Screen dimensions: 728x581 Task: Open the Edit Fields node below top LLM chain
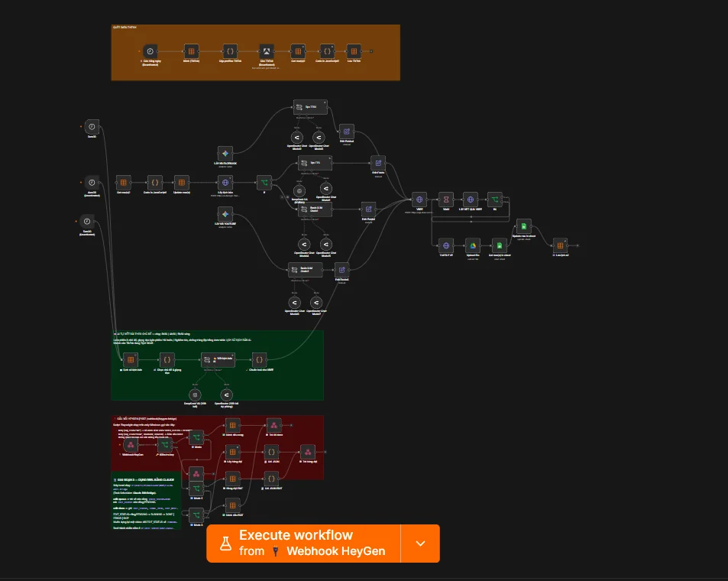346,131
